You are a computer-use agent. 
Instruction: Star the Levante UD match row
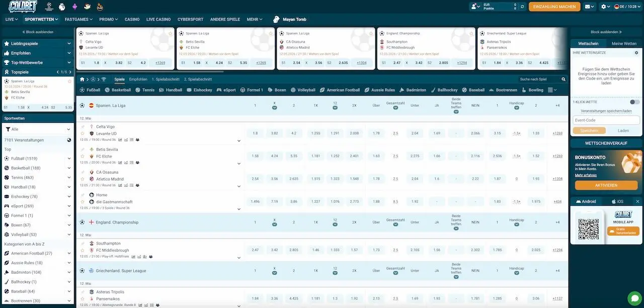(84, 133)
